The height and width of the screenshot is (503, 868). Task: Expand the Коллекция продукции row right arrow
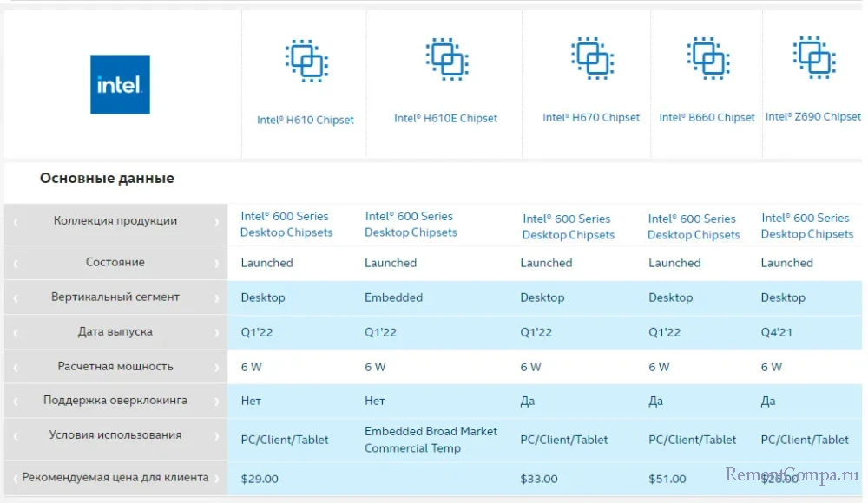tap(217, 221)
